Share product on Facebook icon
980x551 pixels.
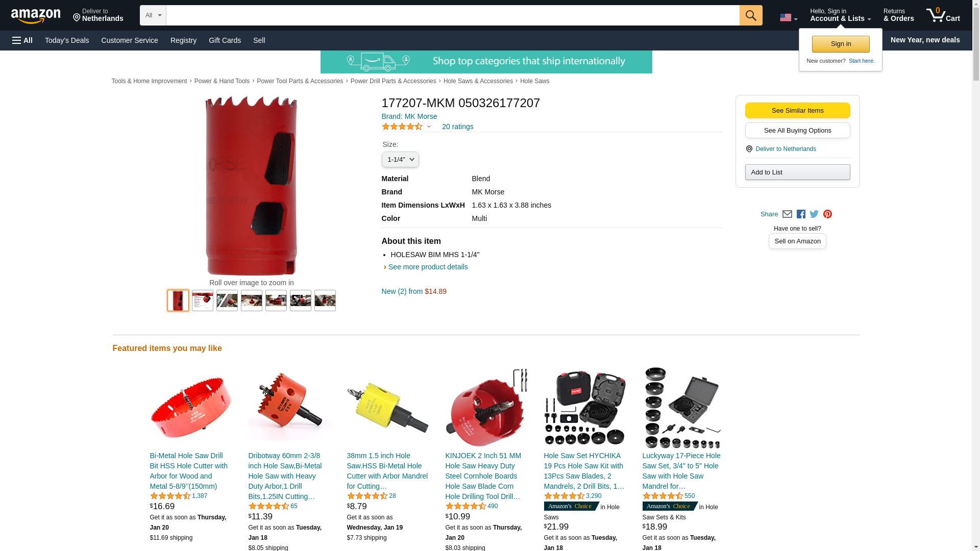801,214
